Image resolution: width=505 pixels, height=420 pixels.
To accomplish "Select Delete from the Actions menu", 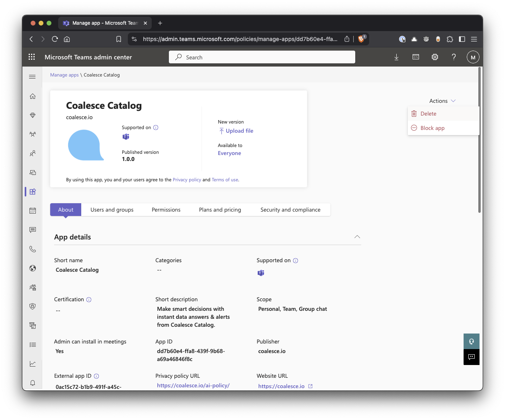I will pos(428,114).
